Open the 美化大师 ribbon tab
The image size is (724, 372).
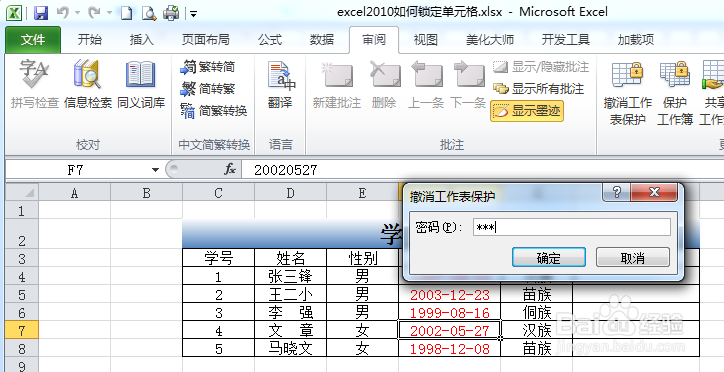(x=489, y=40)
